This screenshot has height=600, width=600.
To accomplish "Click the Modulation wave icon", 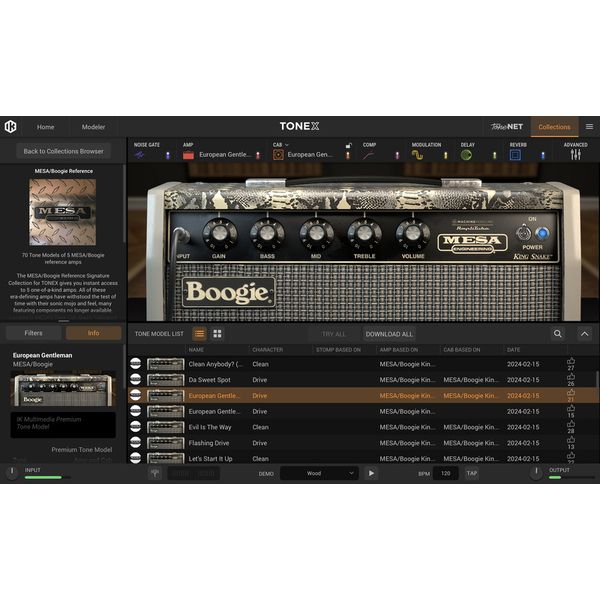I will [x=417, y=155].
